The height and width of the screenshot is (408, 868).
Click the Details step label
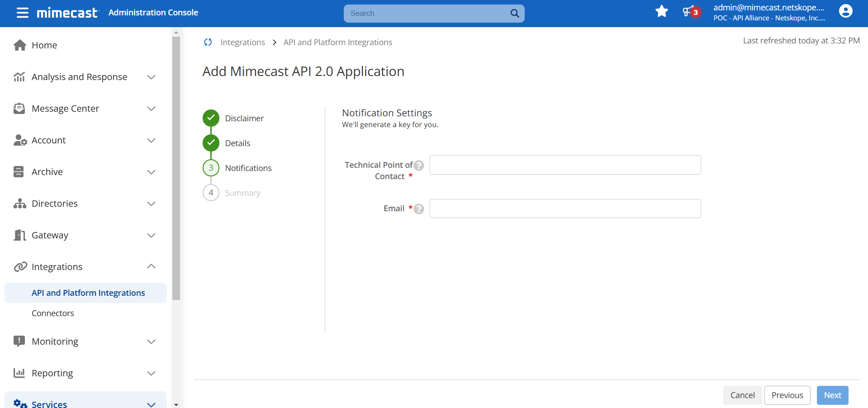[237, 143]
